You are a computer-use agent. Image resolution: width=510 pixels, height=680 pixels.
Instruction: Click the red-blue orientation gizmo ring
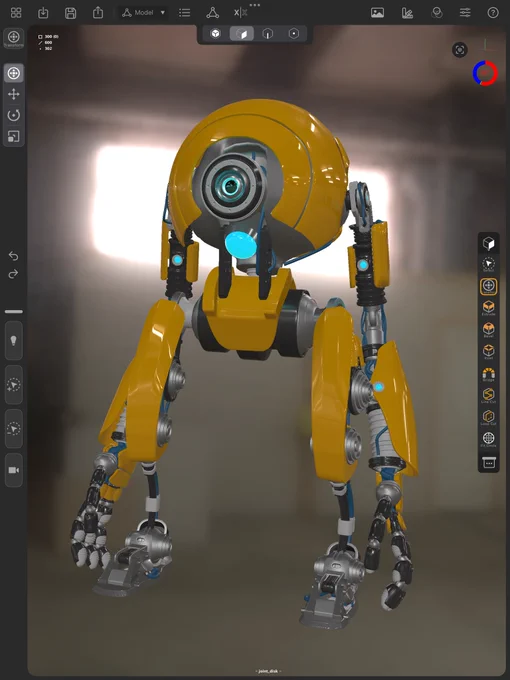[485, 73]
